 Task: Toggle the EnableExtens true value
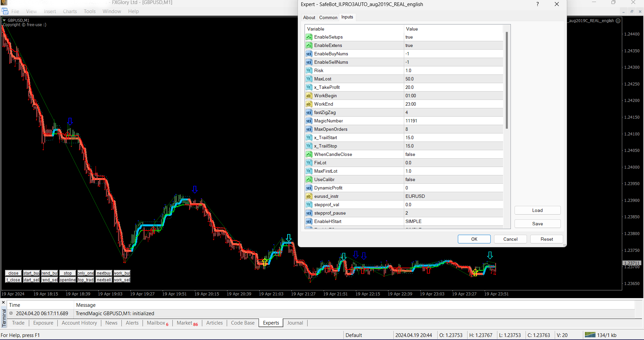pos(453,45)
